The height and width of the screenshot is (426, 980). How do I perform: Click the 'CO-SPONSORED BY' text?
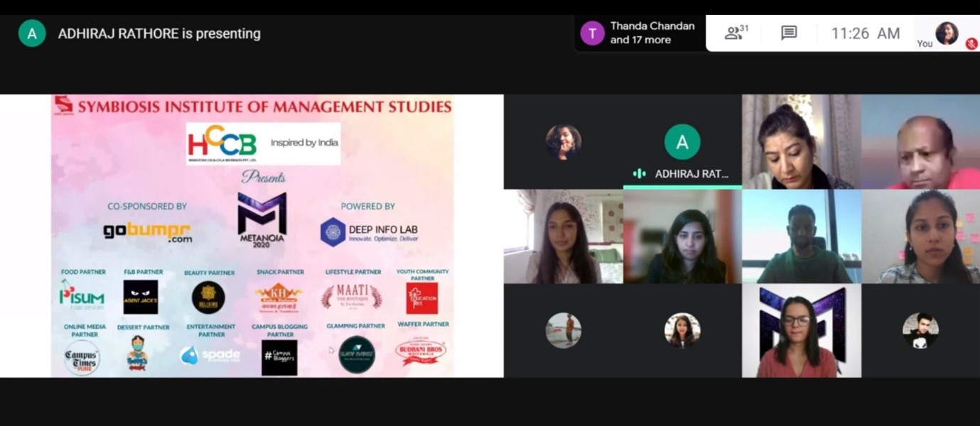(147, 206)
